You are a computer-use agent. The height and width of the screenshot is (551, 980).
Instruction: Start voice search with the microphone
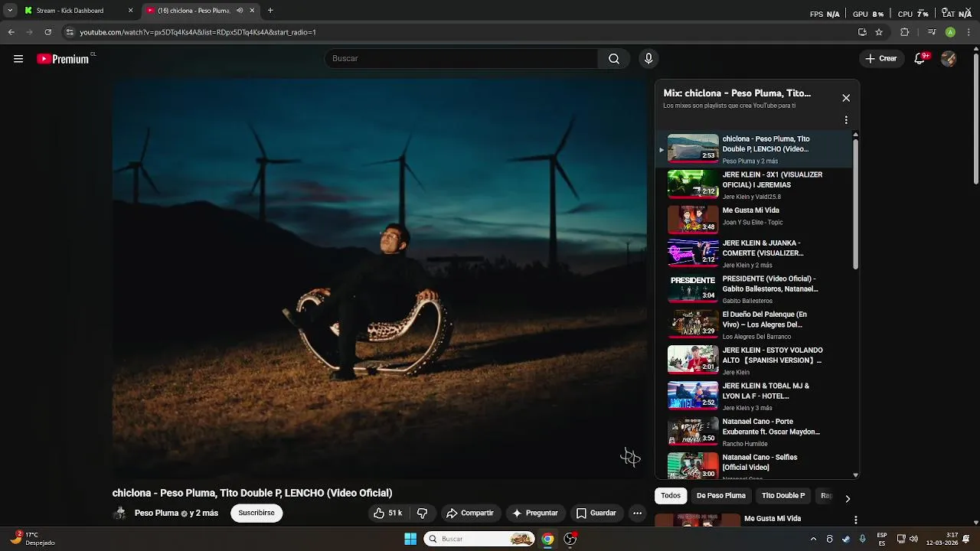(648, 59)
